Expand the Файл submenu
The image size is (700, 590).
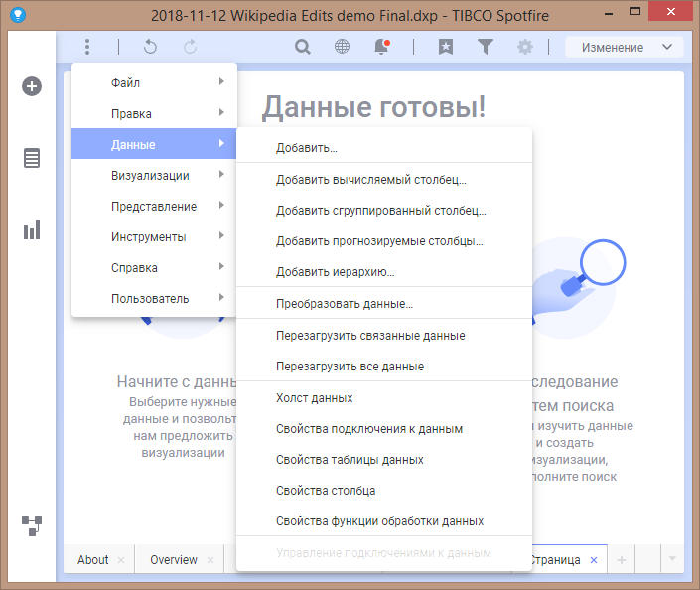point(154,82)
